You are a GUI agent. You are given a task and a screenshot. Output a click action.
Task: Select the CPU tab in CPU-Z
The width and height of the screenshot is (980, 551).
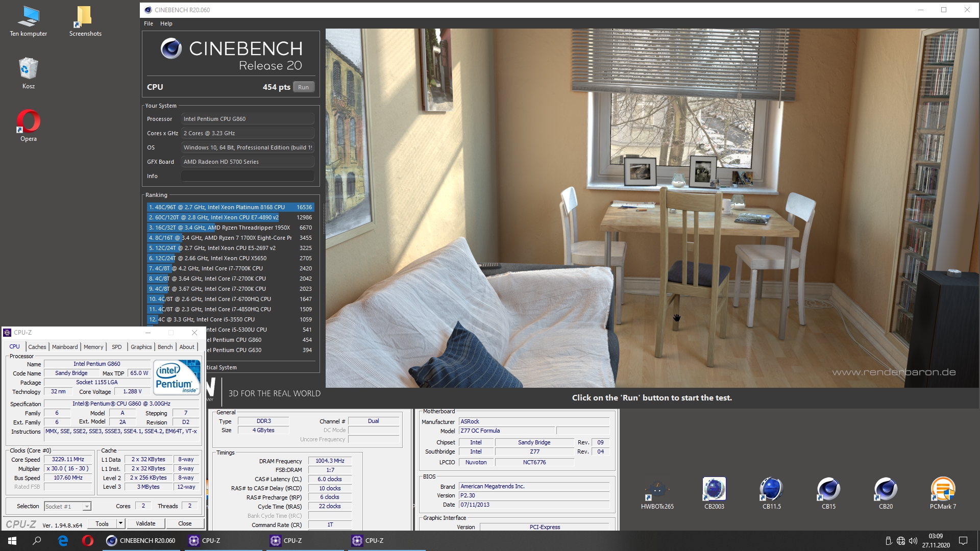click(14, 346)
